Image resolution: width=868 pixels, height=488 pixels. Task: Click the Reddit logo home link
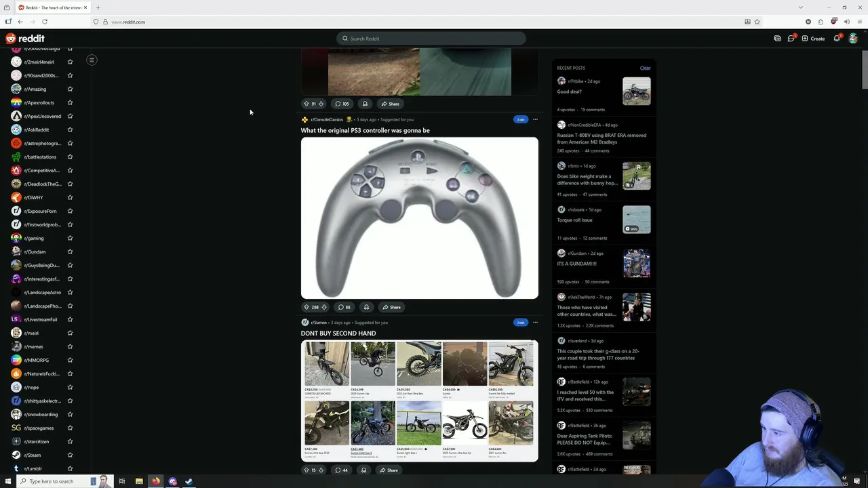[x=25, y=39]
